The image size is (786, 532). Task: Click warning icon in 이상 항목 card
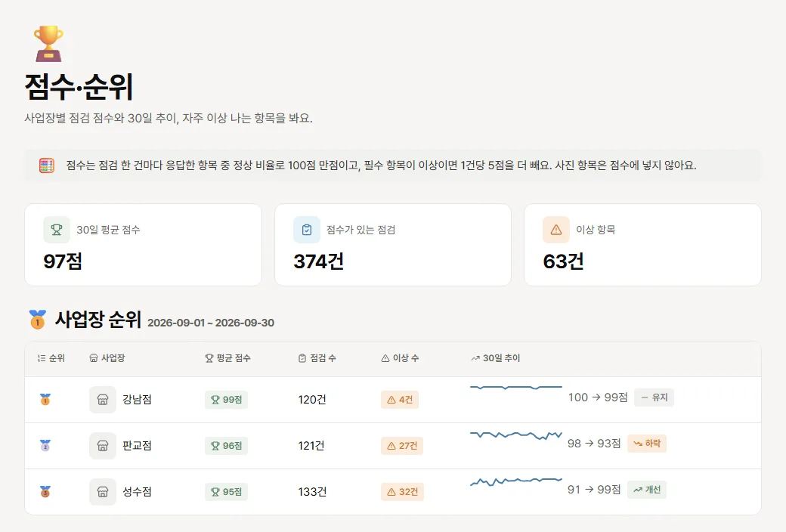click(556, 230)
